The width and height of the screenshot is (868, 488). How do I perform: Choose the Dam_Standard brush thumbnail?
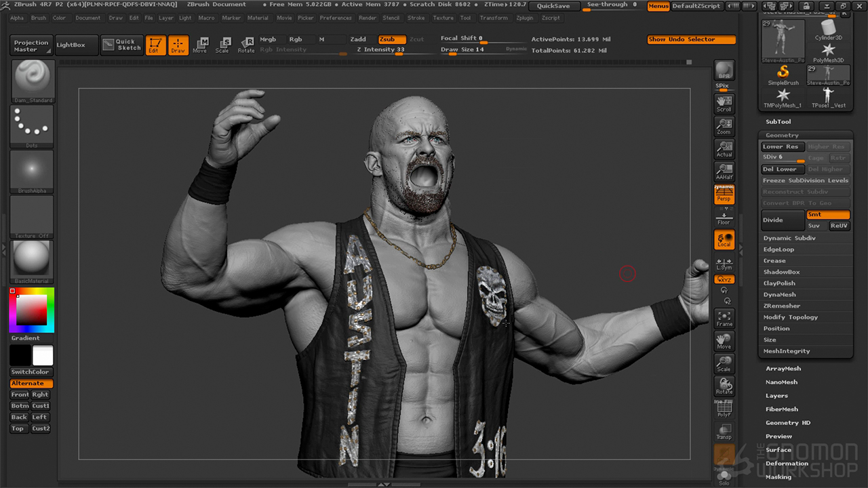[32, 80]
